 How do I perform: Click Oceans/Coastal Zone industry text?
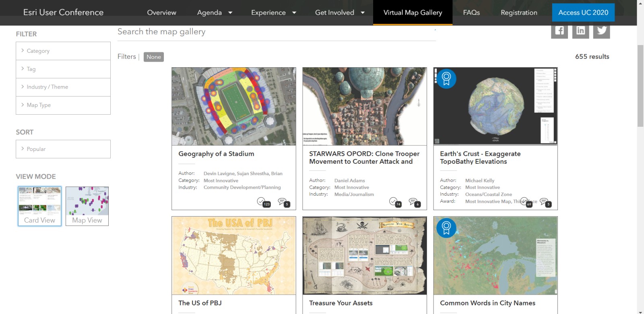[x=489, y=194]
